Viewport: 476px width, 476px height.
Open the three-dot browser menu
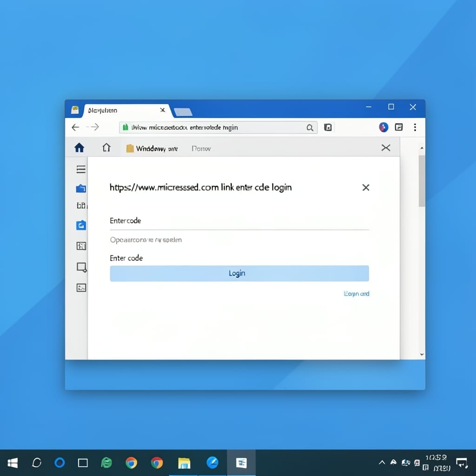(x=415, y=127)
